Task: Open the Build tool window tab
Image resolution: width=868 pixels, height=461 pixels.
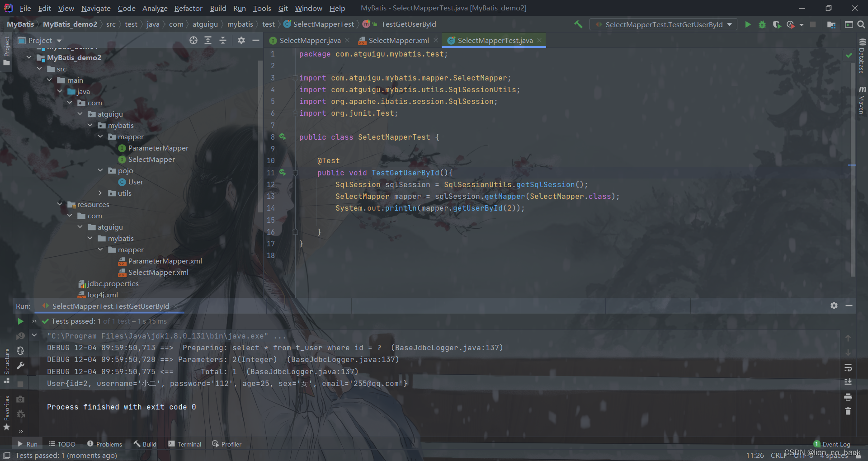Action: click(x=145, y=444)
